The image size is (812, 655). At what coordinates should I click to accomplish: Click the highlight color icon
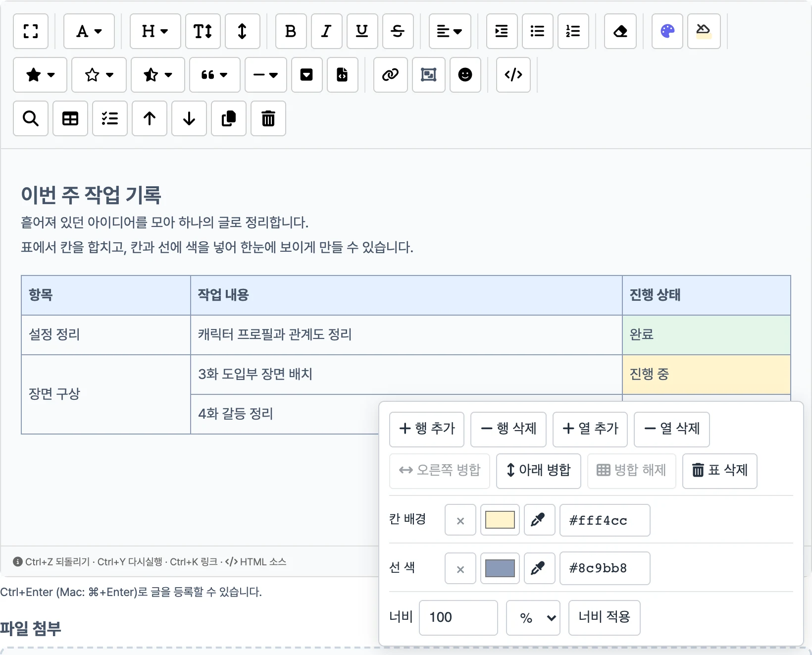pyautogui.click(x=704, y=31)
